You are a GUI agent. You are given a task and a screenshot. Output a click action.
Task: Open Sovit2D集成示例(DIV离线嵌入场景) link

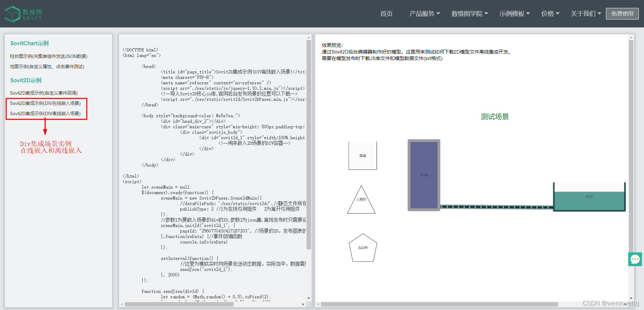(x=45, y=114)
